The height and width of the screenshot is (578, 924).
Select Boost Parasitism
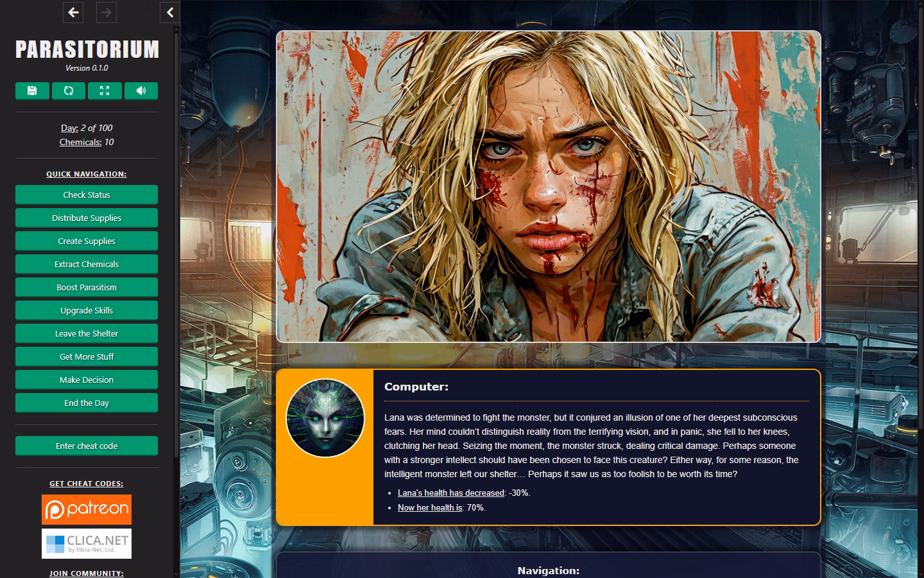tap(87, 287)
